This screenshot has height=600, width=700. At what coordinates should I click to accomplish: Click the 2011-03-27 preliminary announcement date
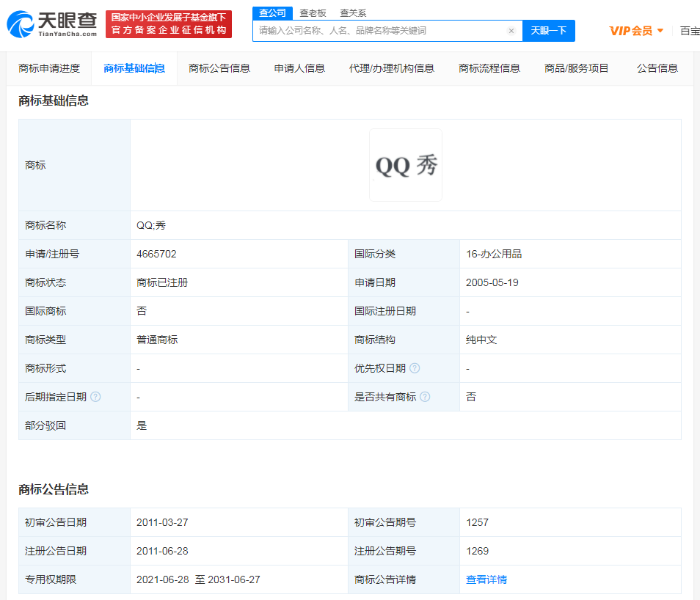pos(162,522)
